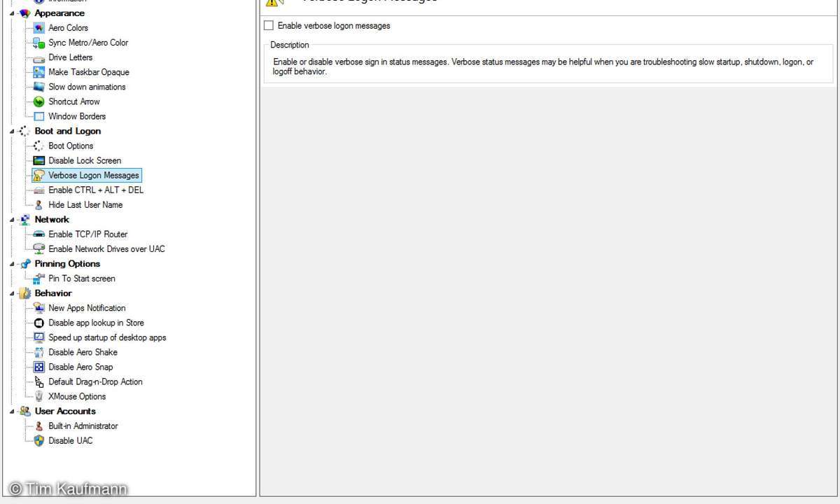Click the Boot Options spinner icon
Viewport: 840px width, 504px height.
(x=39, y=146)
